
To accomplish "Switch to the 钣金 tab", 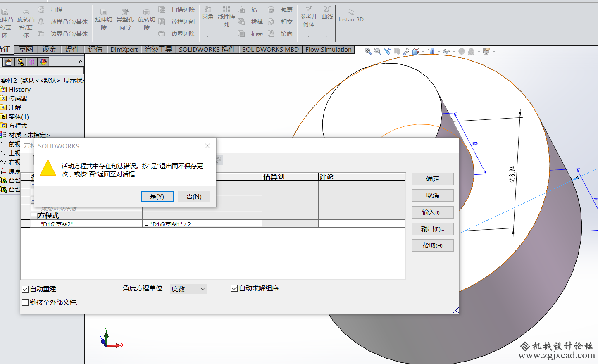I will (x=49, y=50).
